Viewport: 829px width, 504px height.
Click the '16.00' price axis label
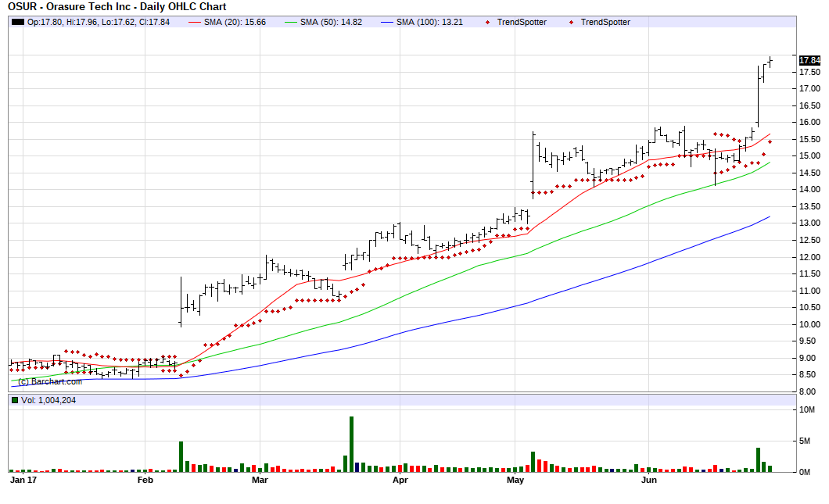pyautogui.click(x=809, y=122)
